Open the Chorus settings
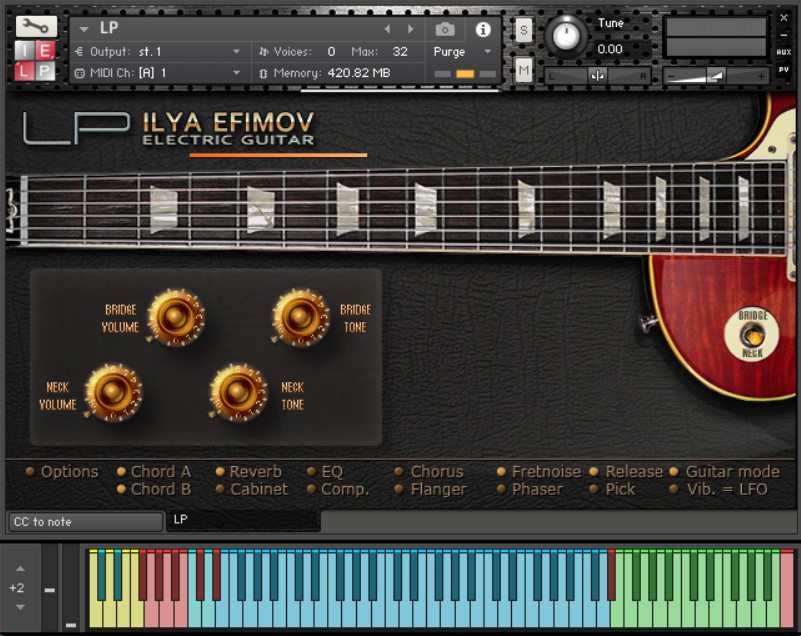The height and width of the screenshot is (636, 801). tap(429, 472)
